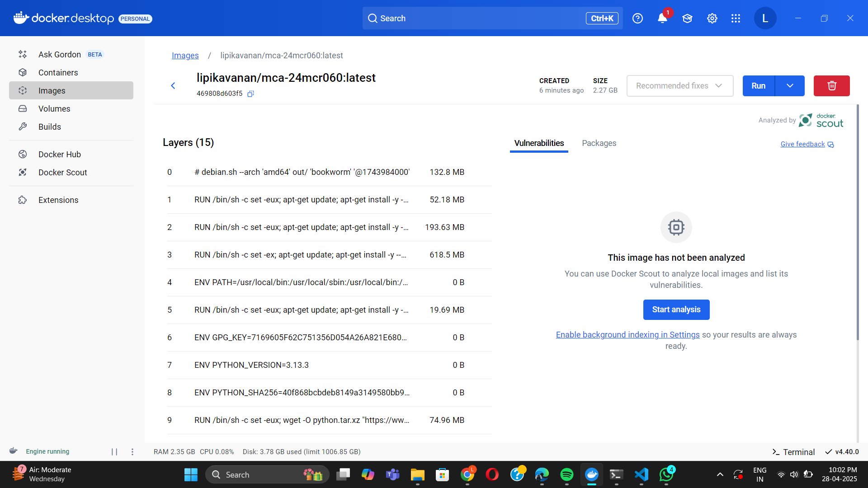Expand the Recommended fixes dropdown
The height and width of the screenshot is (488, 868).
point(679,86)
